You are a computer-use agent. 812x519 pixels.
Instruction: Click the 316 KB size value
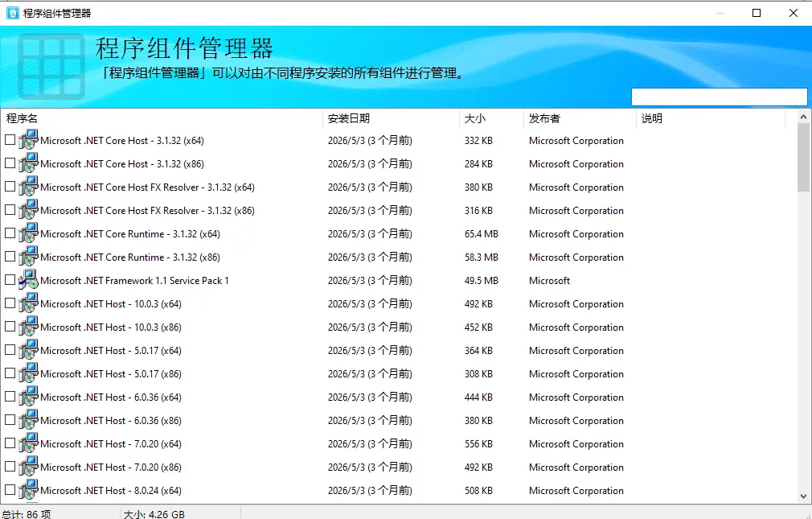(x=478, y=211)
